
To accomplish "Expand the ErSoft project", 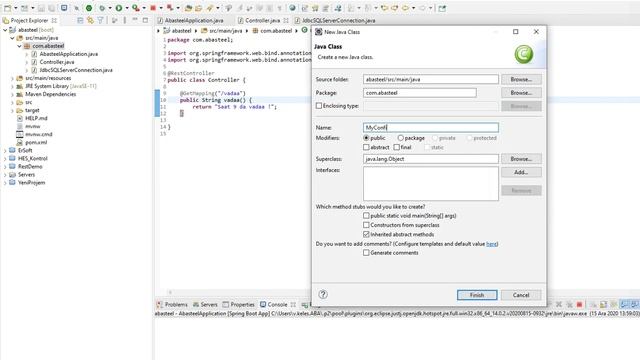I will 5,150.
